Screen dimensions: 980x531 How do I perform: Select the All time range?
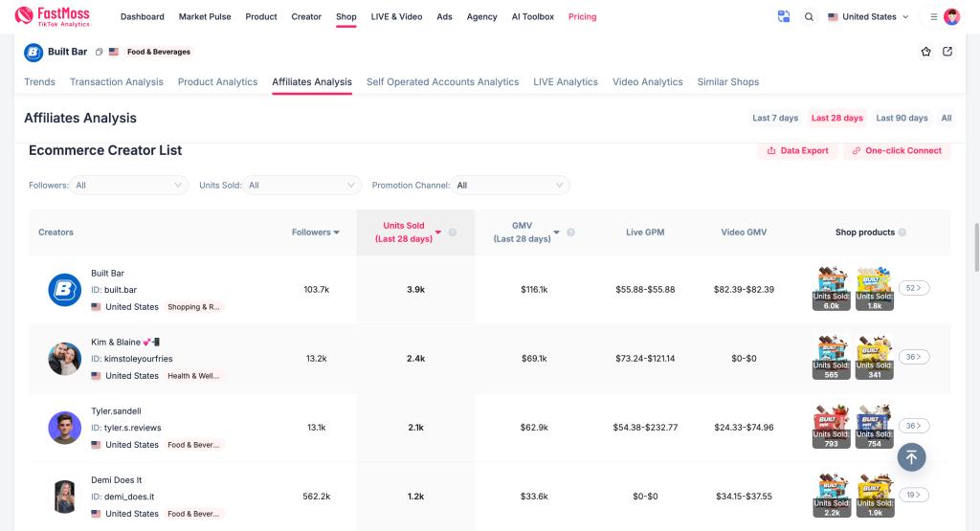(947, 118)
